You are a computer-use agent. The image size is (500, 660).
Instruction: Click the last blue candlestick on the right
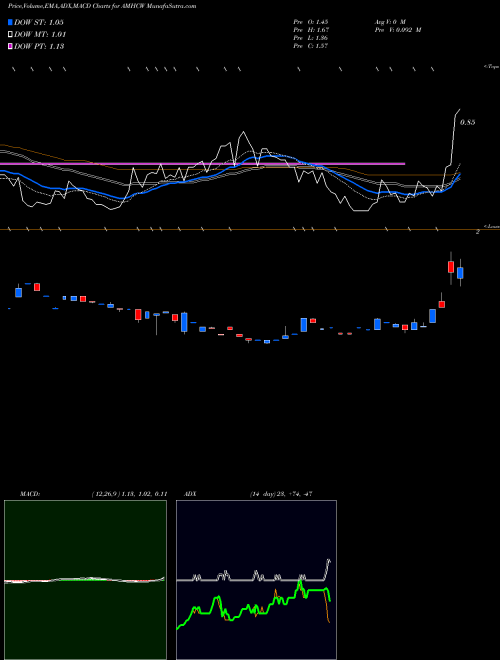click(x=460, y=273)
